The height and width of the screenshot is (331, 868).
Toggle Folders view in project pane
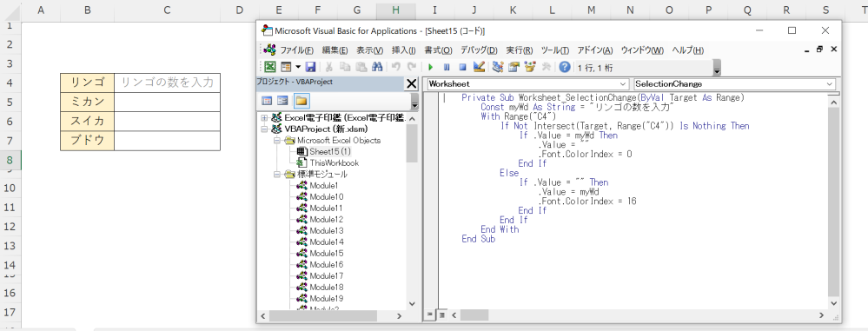click(301, 101)
